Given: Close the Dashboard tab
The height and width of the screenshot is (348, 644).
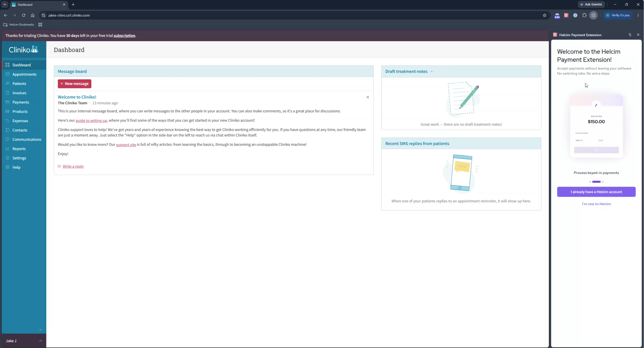Looking at the screenshot, I should pos(64,5).
